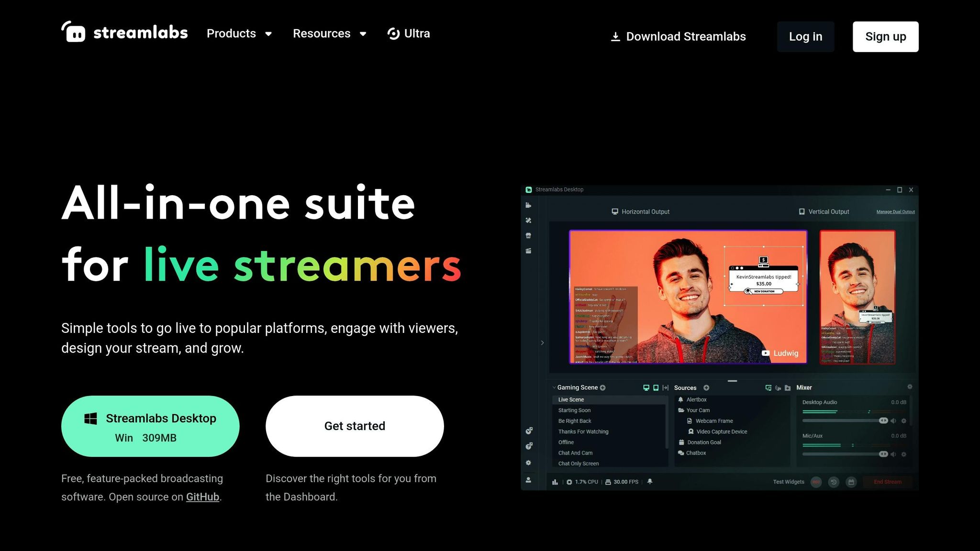The width and height of the screenshot is (980, 551).
Task: Open the GitHub link
Action: point(202,497)
